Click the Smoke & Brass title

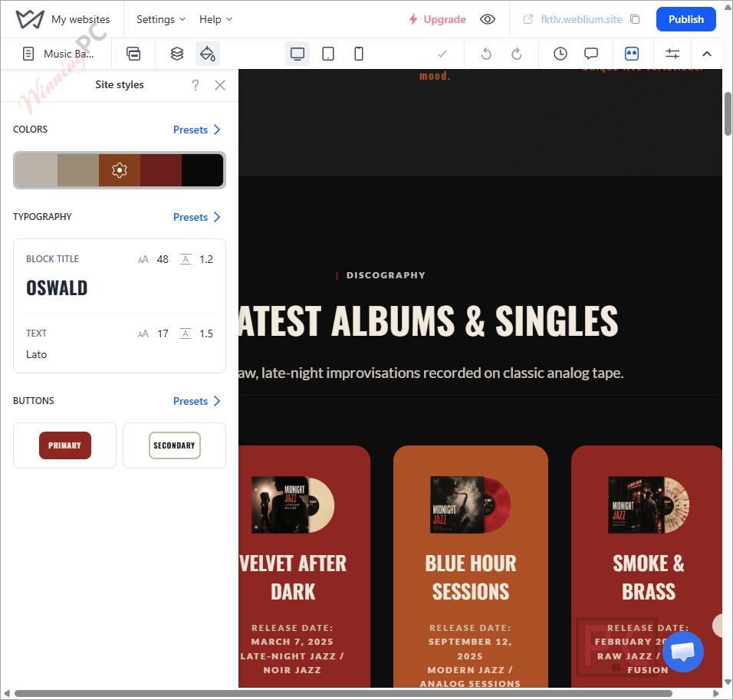coord(649,577)
